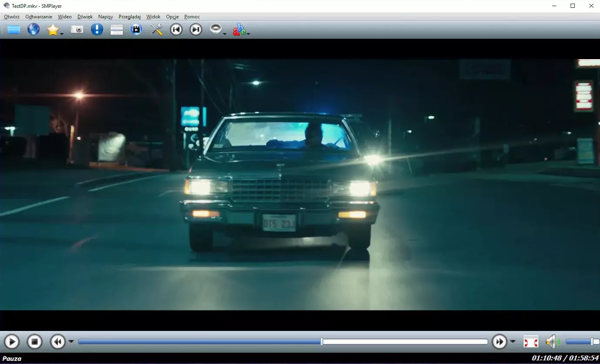Toggle fullscreen with the red arrows icon

click(531, 342)
